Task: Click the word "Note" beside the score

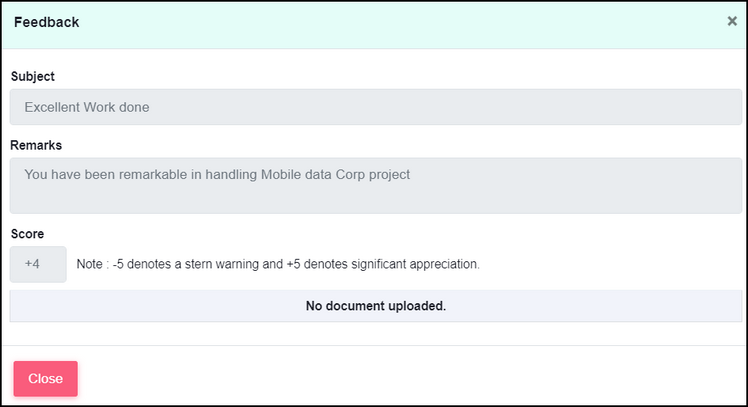Action: [91, 265]
